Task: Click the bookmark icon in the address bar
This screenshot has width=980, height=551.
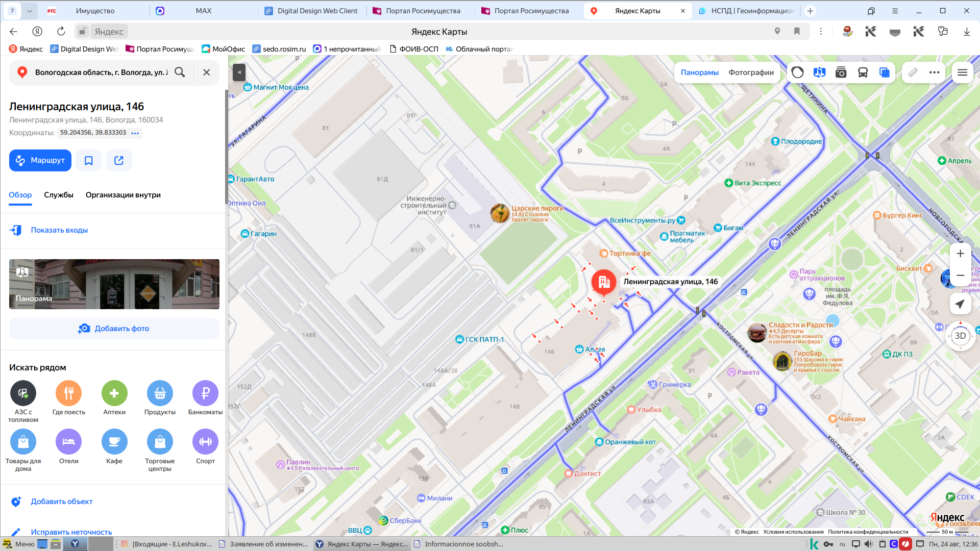Action: pyautogui.click(x=797, y=32)
